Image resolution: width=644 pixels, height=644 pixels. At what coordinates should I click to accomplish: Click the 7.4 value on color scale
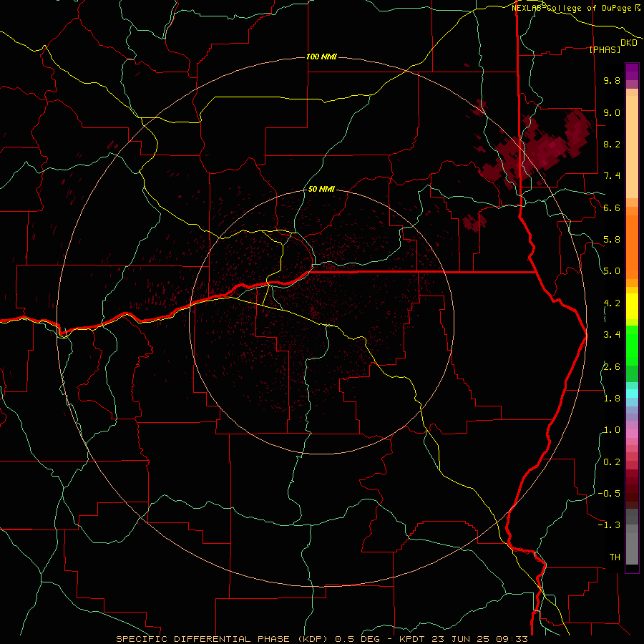point(612,176)
